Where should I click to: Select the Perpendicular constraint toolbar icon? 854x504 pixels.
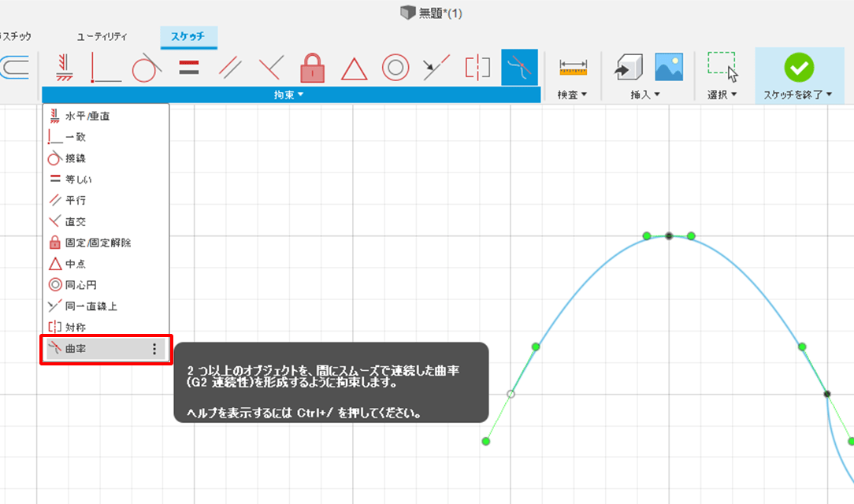[271, 68]
